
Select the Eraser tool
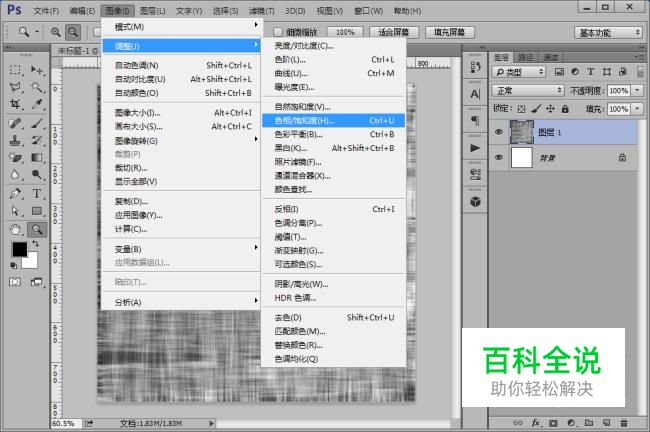pos(15,158)
